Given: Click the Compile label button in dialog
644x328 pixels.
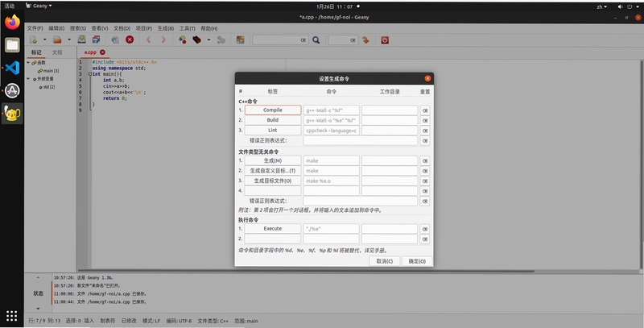Looking at the screenshot, I should click(273, 110).
